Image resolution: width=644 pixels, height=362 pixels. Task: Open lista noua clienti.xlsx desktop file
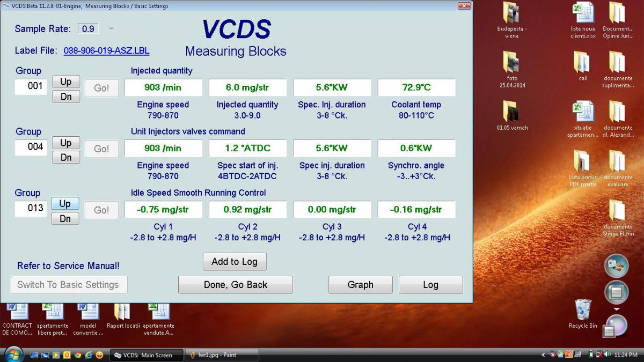583,20
